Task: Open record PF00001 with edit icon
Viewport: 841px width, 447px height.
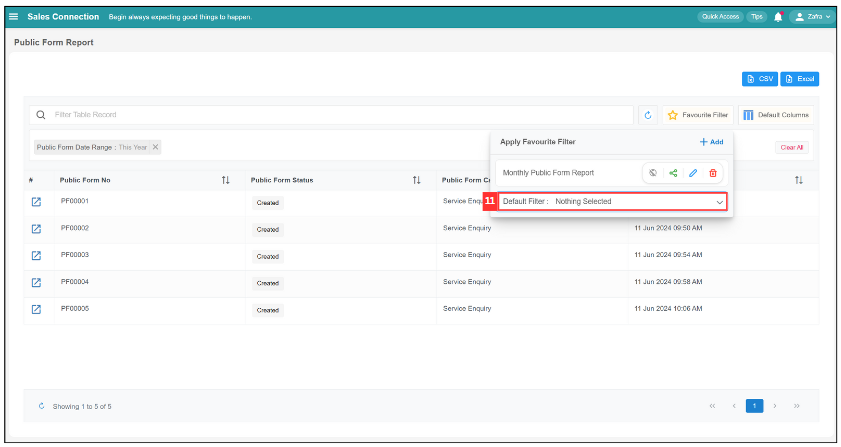Action: (36, 202)
